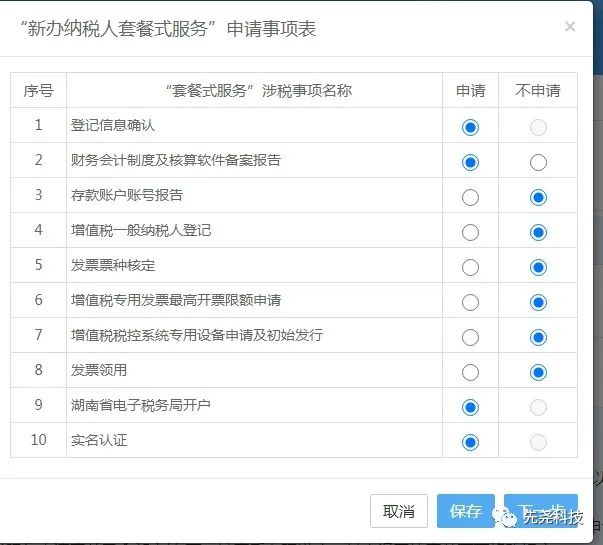Select 申请 for 湖南省电子税务局开户
603x545 pixels.
tap(470, 407)
